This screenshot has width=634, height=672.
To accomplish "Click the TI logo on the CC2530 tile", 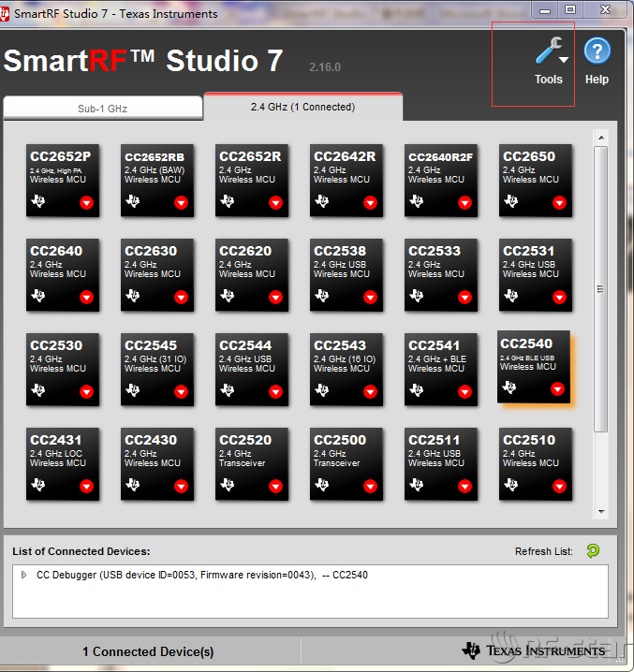I will coord(38,390).
